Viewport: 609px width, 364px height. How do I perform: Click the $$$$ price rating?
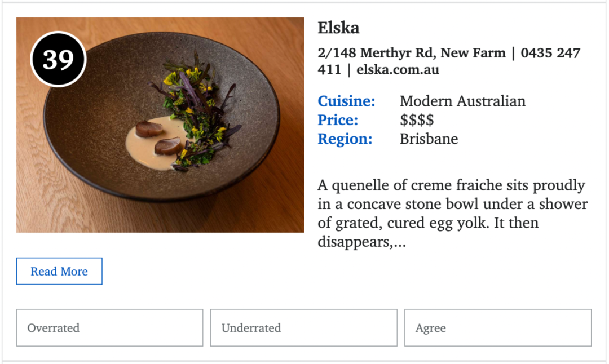417,120
